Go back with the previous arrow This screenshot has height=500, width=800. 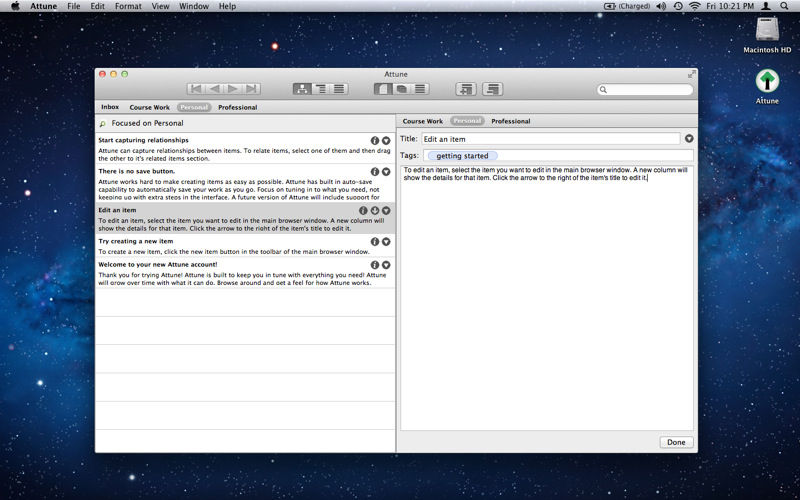[x=214, y=89]
